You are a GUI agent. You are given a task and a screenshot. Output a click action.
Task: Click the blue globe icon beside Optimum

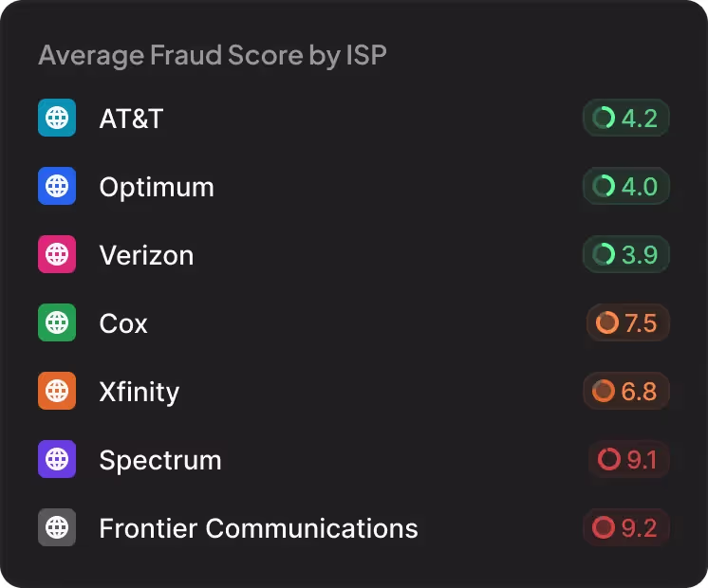[x=57, y=187]
